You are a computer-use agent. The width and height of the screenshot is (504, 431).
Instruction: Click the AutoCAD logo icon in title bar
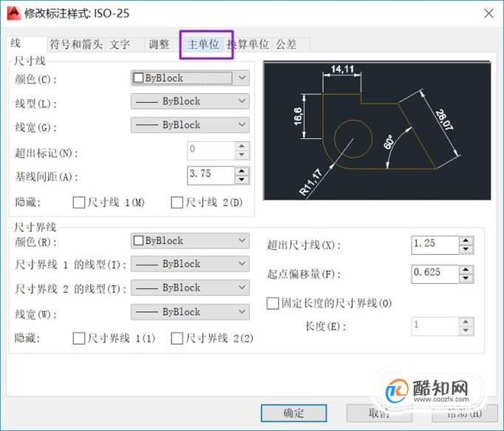click(14, 13)
